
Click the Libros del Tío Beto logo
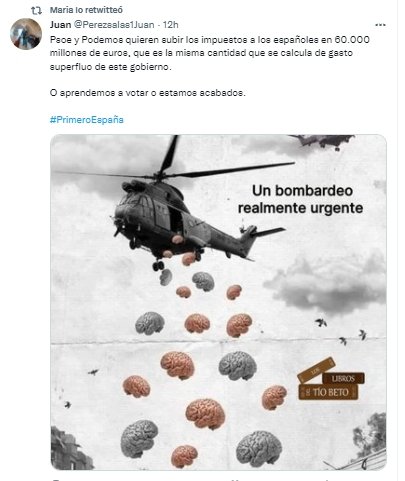[331, 380]
